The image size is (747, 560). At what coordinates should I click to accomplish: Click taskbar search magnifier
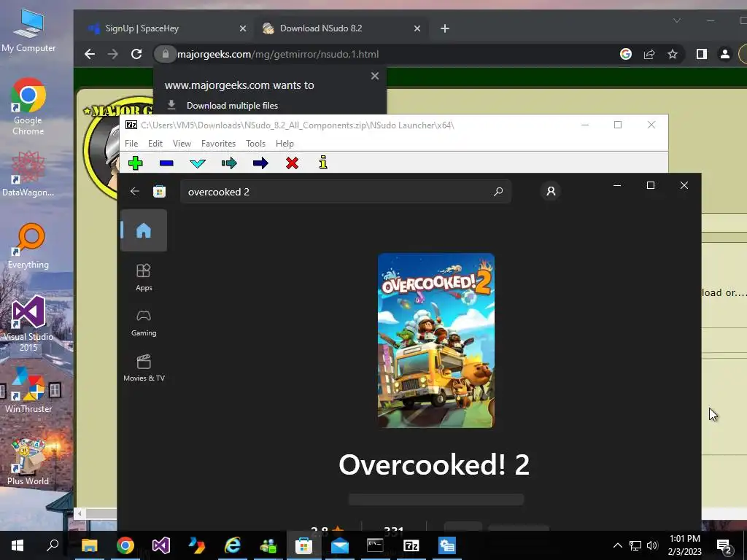tap(53, 545)
